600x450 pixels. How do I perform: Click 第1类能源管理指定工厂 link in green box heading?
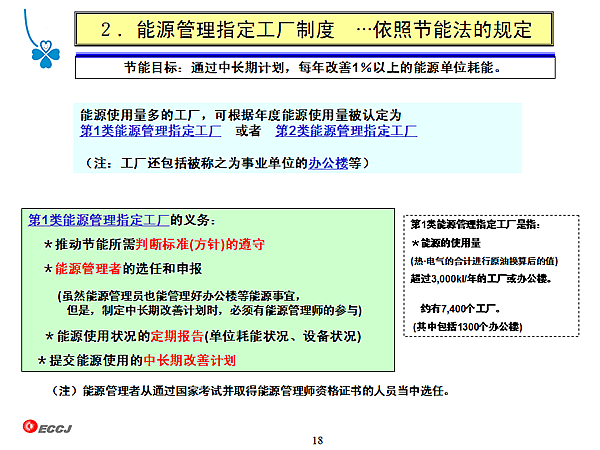(x=98, y=220)
